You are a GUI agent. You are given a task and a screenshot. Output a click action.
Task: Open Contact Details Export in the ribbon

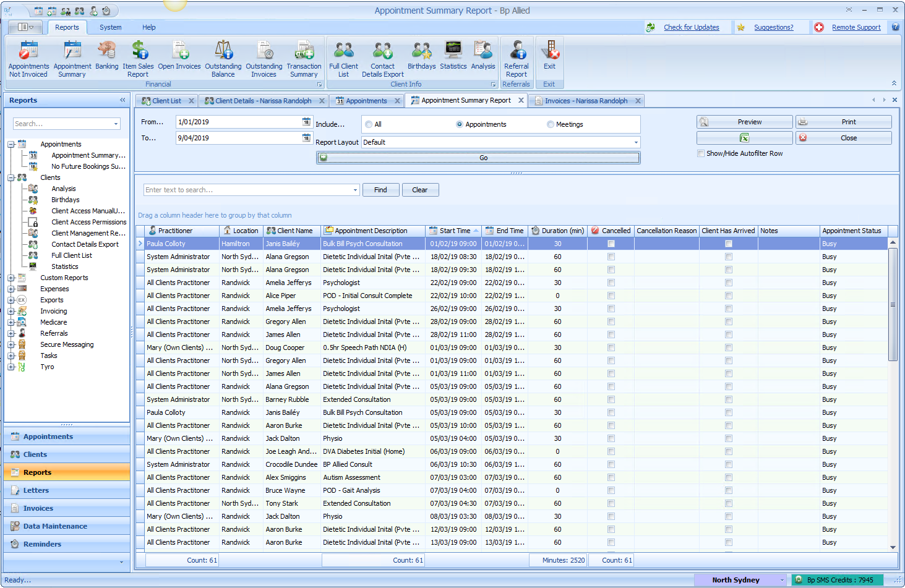383,59
